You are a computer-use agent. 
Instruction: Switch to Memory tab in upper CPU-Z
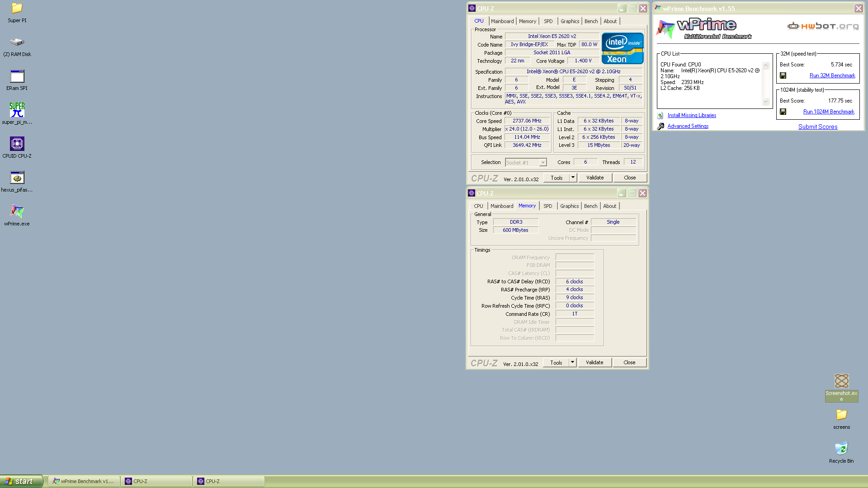tap(528, 21)
